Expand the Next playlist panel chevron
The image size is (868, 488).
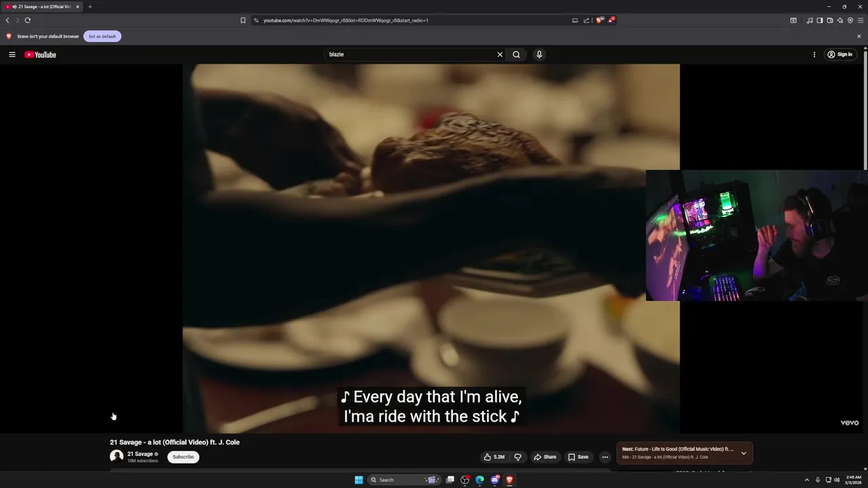(x=744, y=453)
